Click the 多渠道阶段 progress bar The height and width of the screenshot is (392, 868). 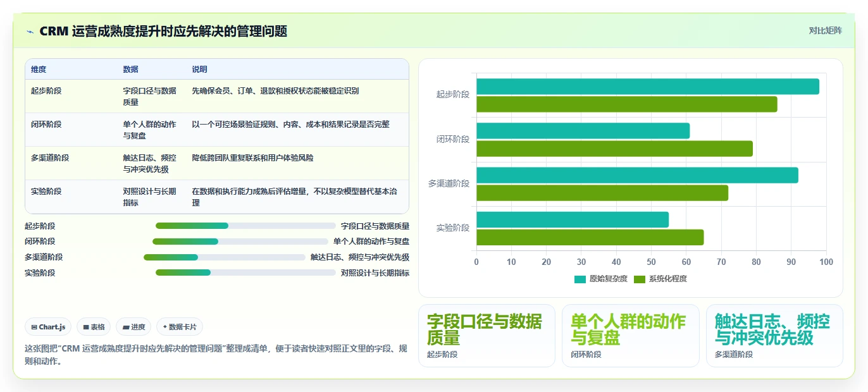coord(225,257)
